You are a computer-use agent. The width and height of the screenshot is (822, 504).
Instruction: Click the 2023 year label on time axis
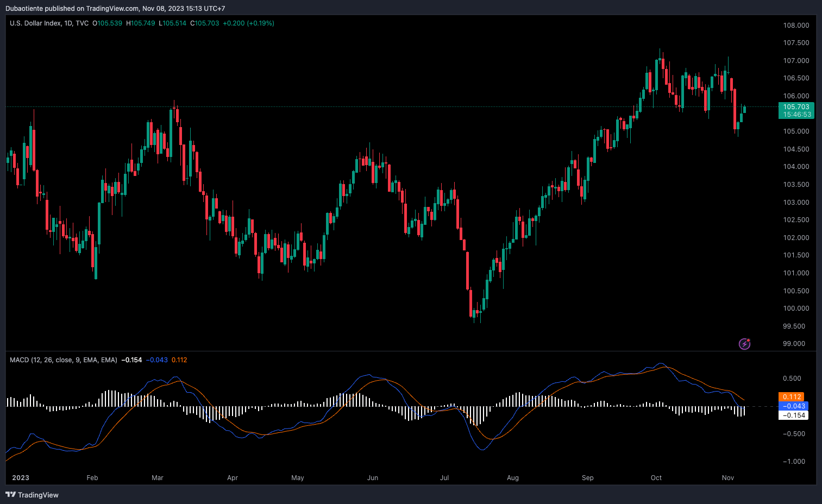[x=21, y=478]
